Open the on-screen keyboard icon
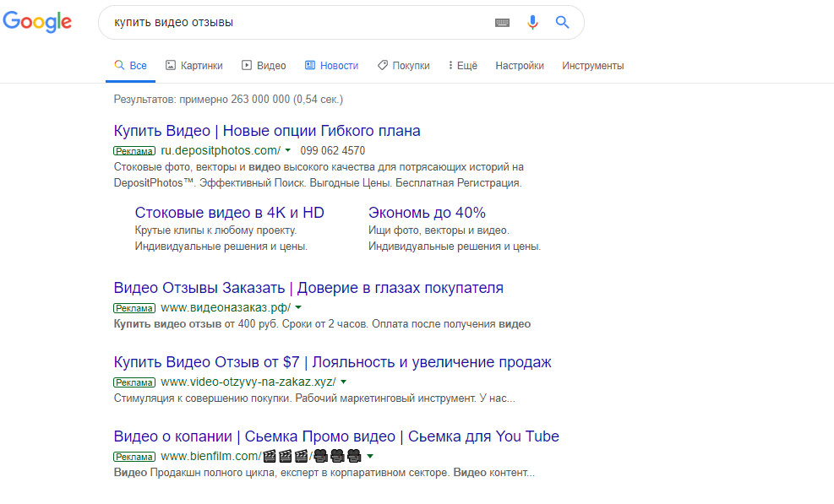Screen dimensions: 834x504 pos(502,22)
